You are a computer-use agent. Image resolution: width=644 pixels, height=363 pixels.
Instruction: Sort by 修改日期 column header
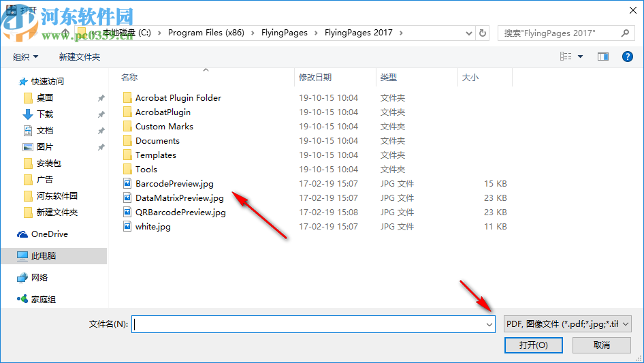pyautogui.click(x=315, y=77)
